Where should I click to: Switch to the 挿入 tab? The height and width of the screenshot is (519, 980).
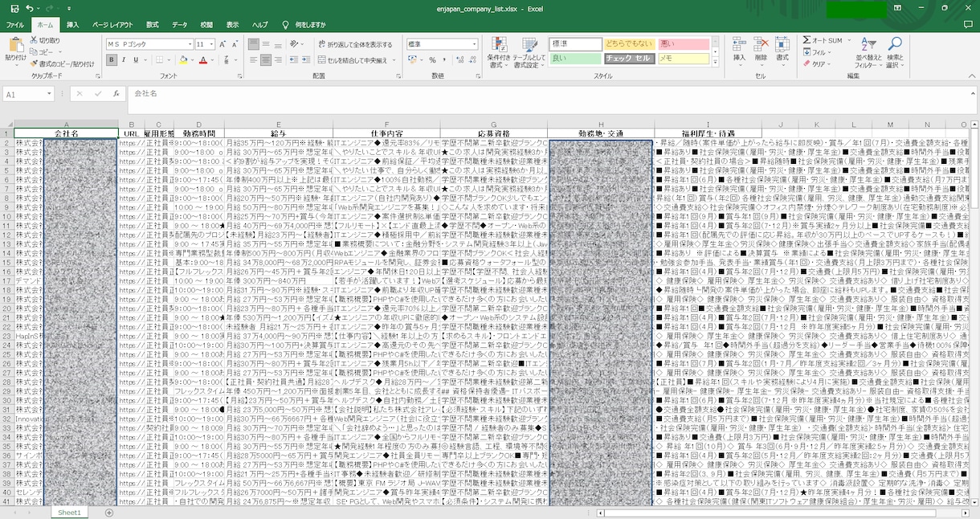pos(73,25)
